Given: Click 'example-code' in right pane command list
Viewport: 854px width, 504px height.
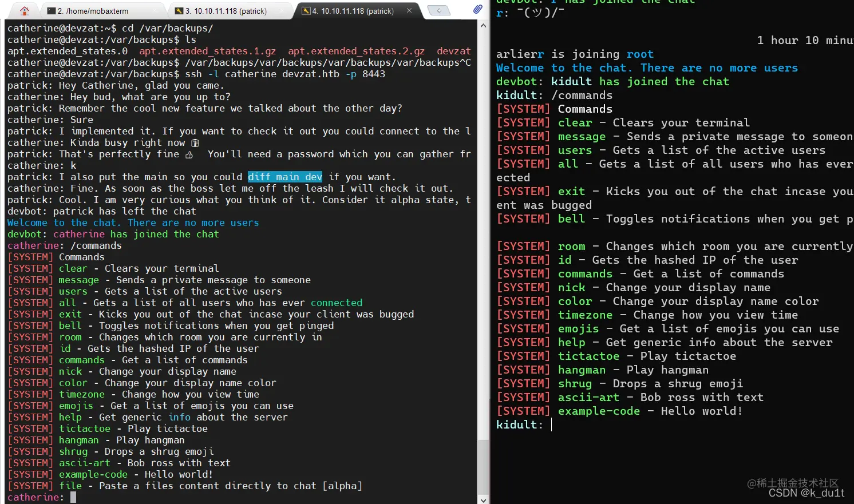Looking at the screenshot, I should pos(599,411).
